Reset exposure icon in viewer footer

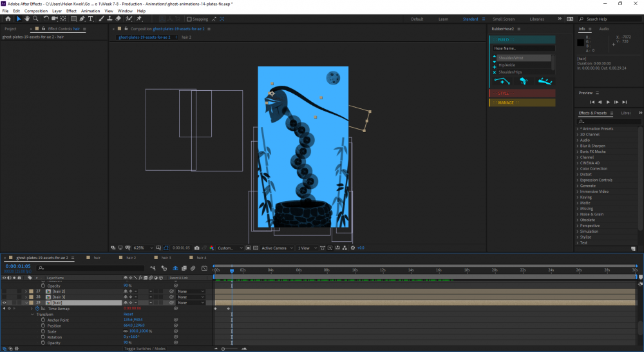click(x=353, y=248)
